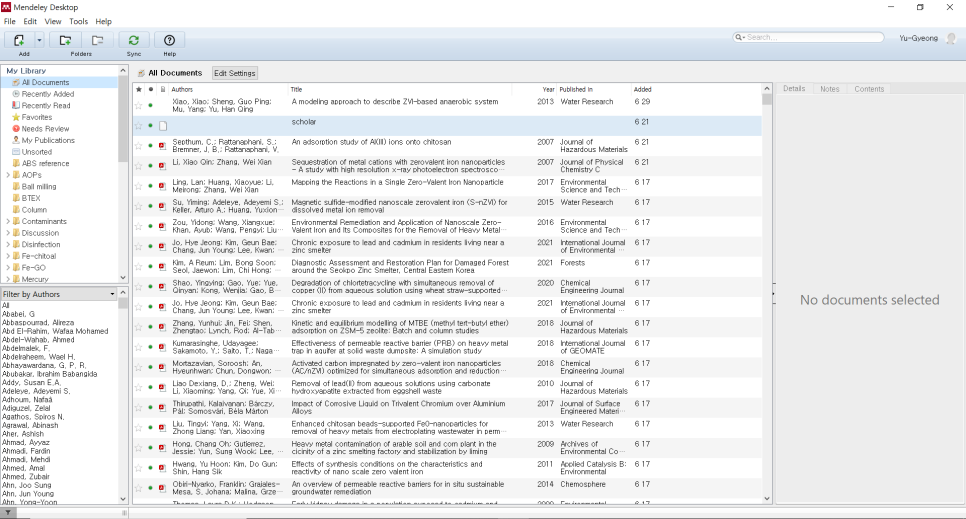Open the View menu

53,21
